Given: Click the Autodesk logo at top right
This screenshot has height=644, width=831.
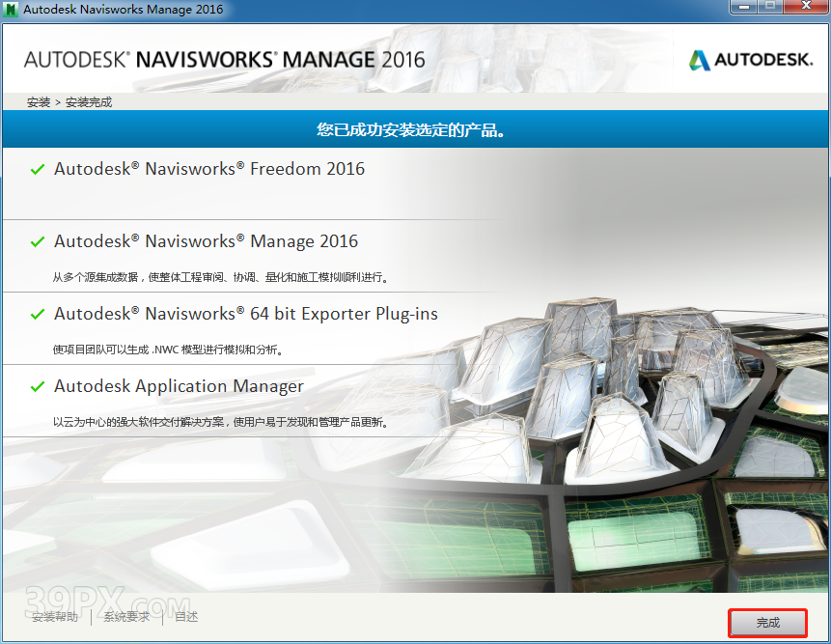Looking at the screenshot, I should [x=751, y=60].
